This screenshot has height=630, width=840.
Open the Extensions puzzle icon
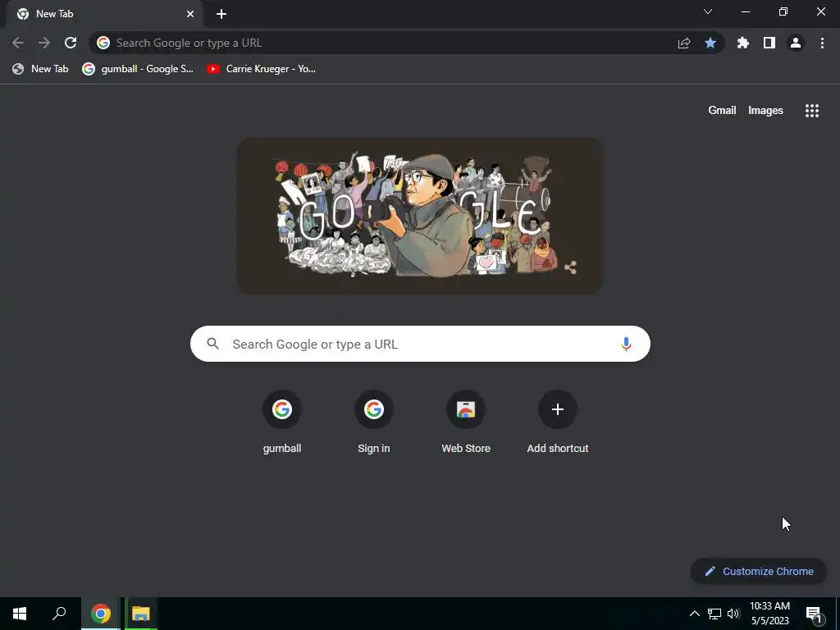click(742, 43)
